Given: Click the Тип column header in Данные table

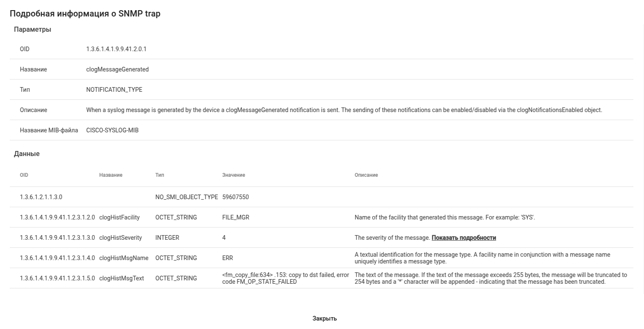Looking at the screenshot, I should (x=160, y=175).
